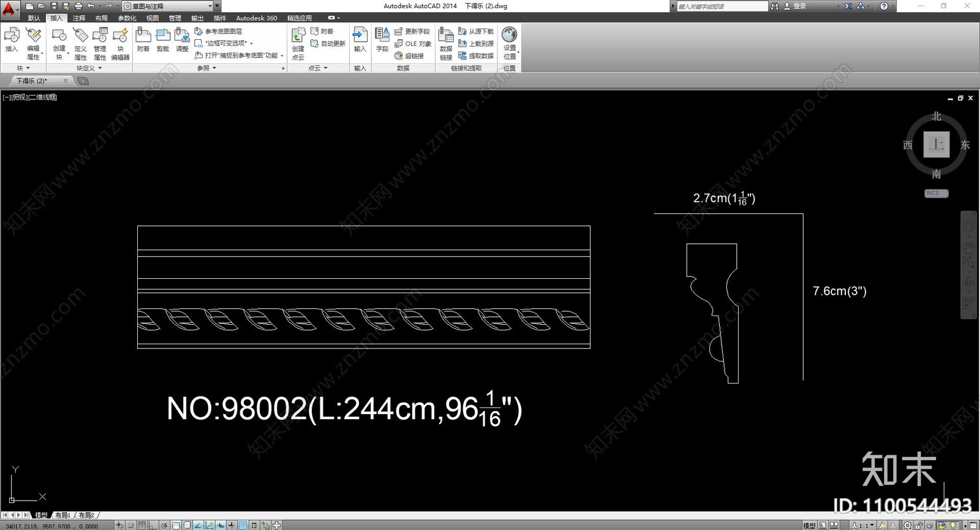Click OLE 对象 button

click(x=413, y=44)
